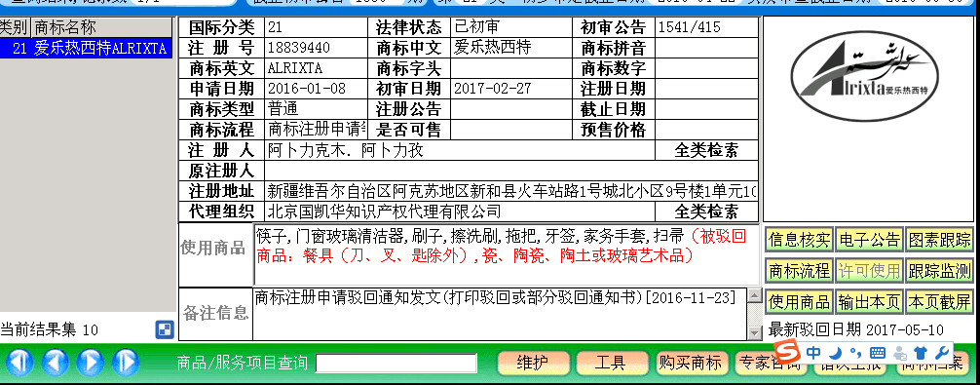Click the result set window icon
Image resolution: width=980 pixels, height=385 pixels.
click(164, 329)
